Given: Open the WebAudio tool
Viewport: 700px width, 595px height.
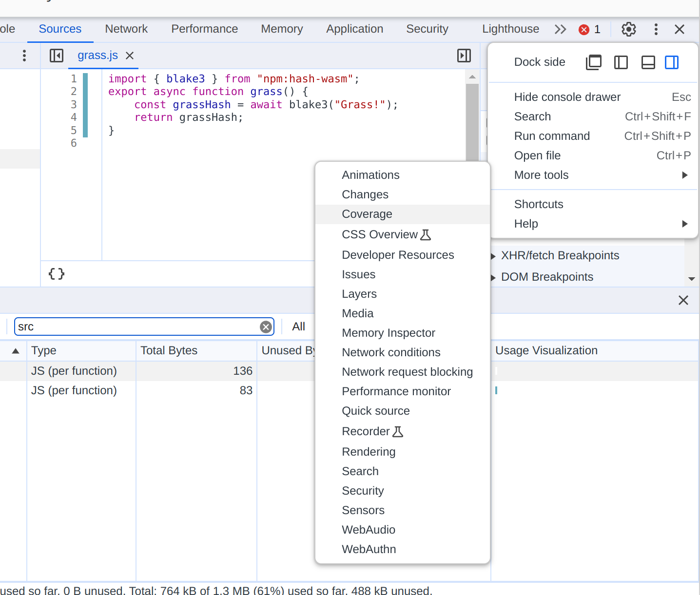Looking at the screenshot, I should click(403, 530).
